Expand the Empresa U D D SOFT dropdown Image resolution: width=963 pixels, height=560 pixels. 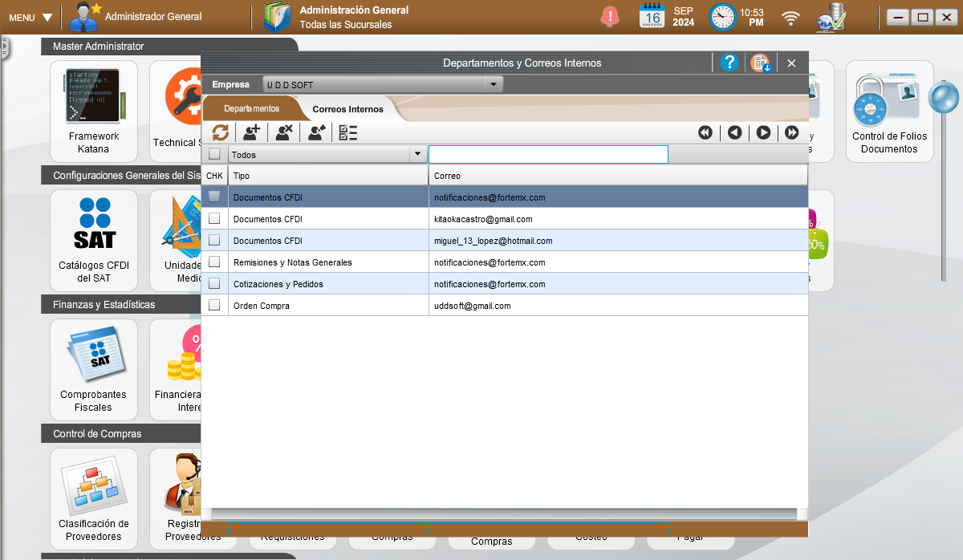(494, 84)
